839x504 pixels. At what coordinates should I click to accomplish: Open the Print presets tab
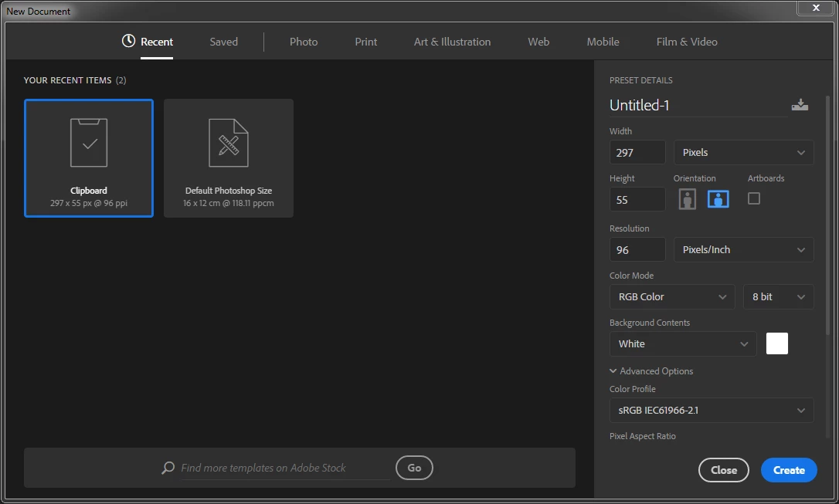pos(366,42)
